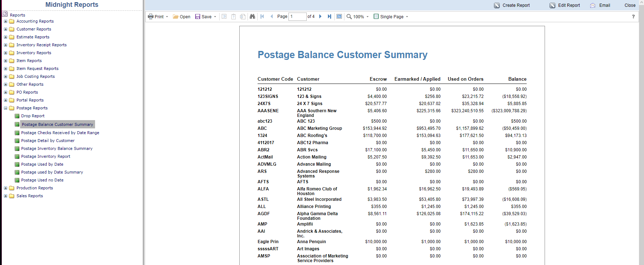Viewport: 644px width, 265px height.
Task: Click the Postage Used no Date icon
Action: (x=17, y=180)
